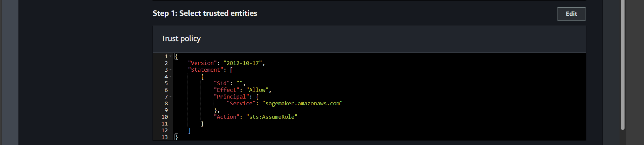Collapse the root object fold arrow on line 1
644x145 pixels.
[x=170, y=56]
